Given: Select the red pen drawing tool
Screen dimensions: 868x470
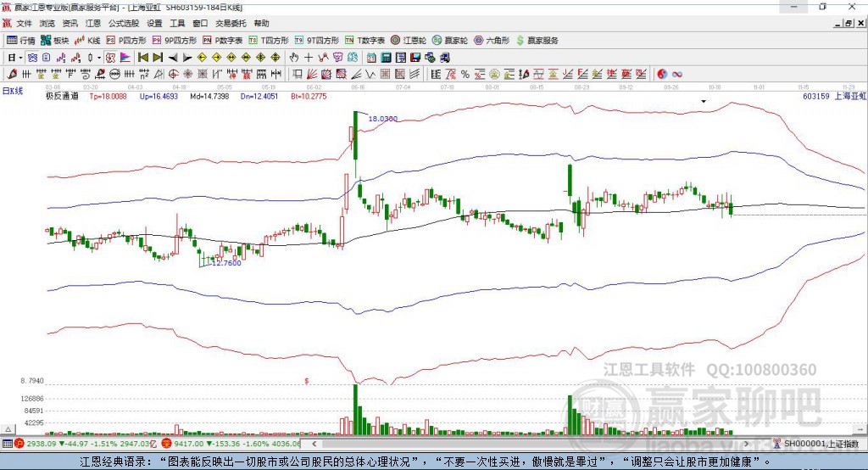Looking at the screenshot, I should pos(12,74).
